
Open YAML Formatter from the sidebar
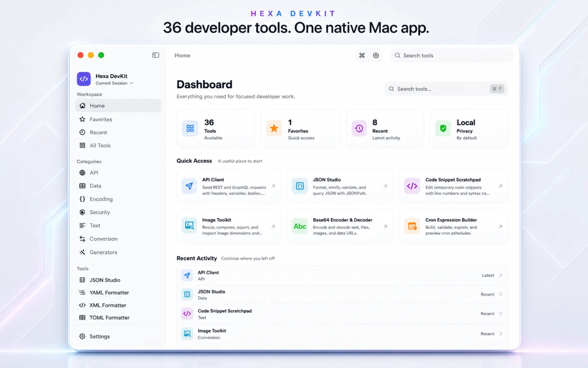point(118,293)
